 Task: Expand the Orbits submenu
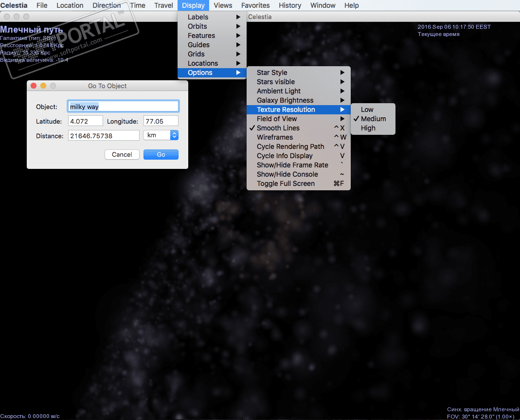pyautogui.click(x=212, y=26)
